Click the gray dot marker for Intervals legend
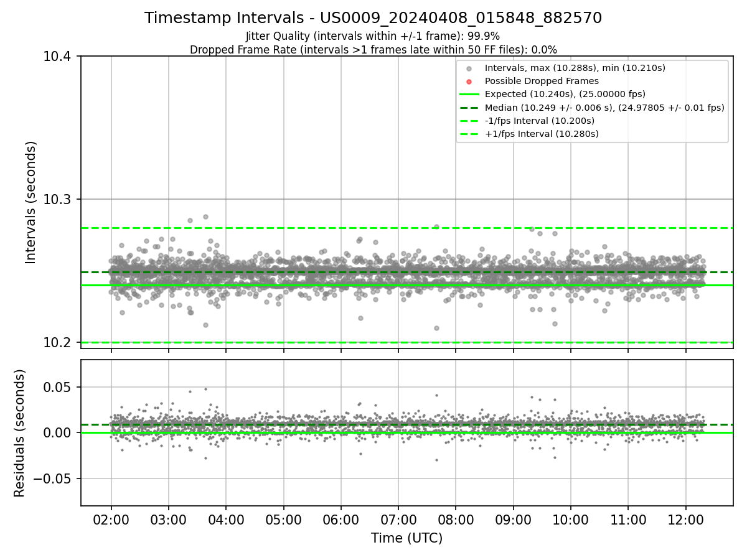 pos(469,68)
